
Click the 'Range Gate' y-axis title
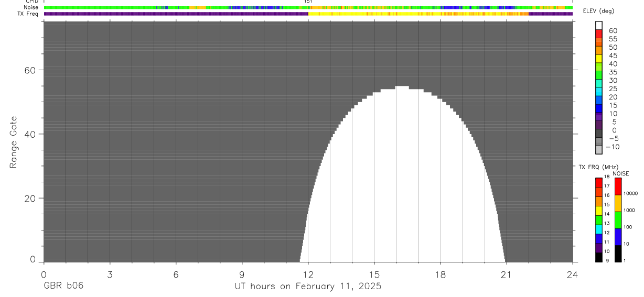(14, 142)
